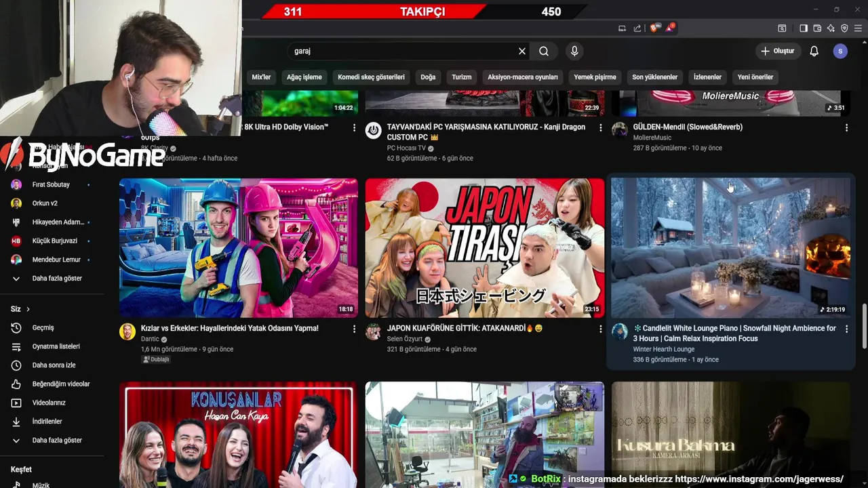The height and width of the screenshot is (488, 868).
Task: Select Aksiyon-macera oyunları chip
Action: click(523, 77)
